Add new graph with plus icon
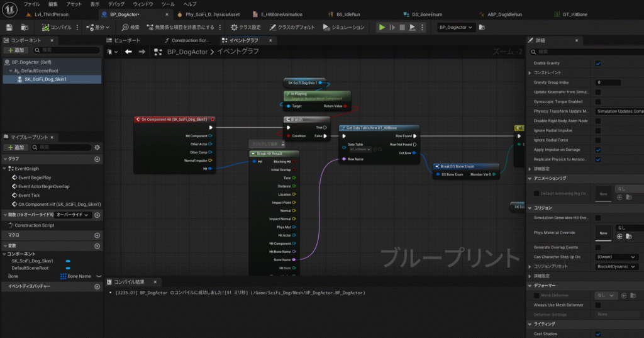This screenshot has height=338, width=644. pos(97,159)
